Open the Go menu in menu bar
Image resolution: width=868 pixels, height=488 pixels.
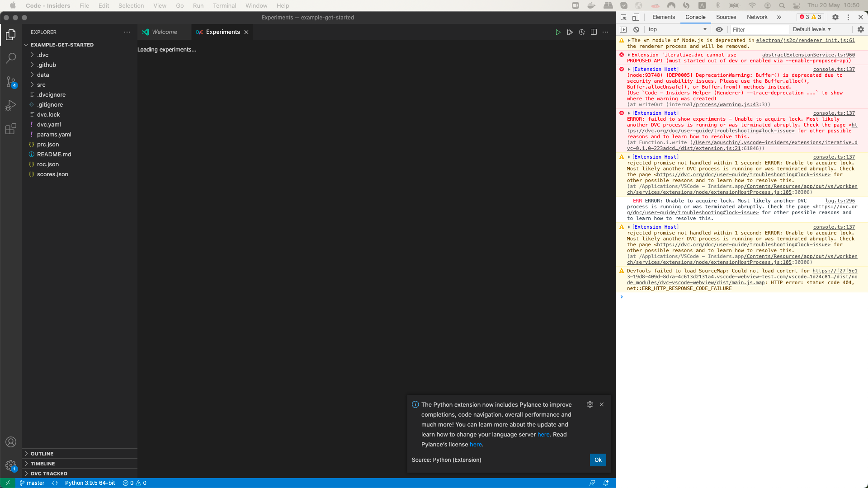[x=180, y=5]
